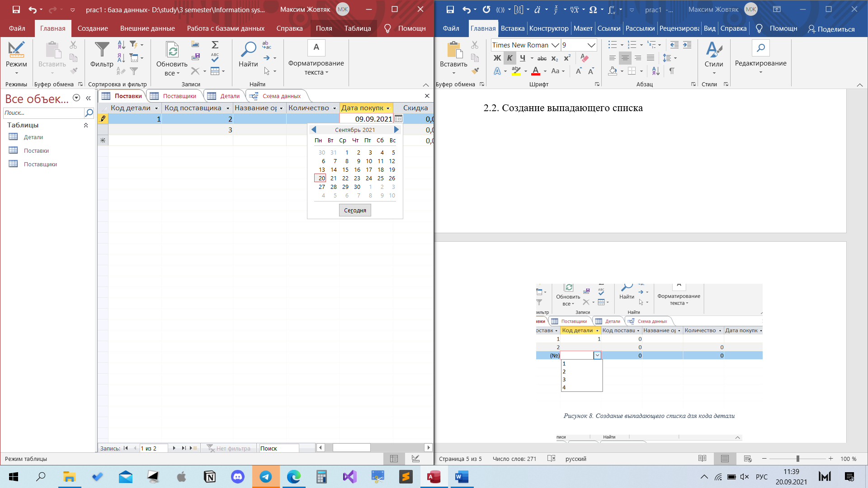Click font color red swatch in Word
The height and width of the screenshot is (488, 868).
coord(536,71)
